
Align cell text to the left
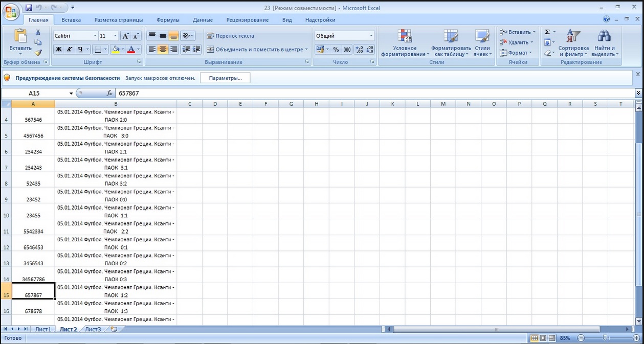(x=152, y=50)
